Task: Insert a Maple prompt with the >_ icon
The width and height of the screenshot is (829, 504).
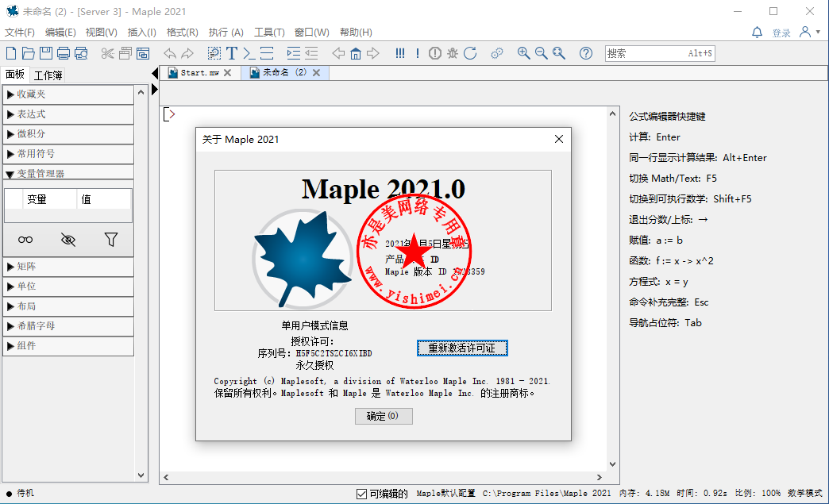Action: click(x=249, y=53)
